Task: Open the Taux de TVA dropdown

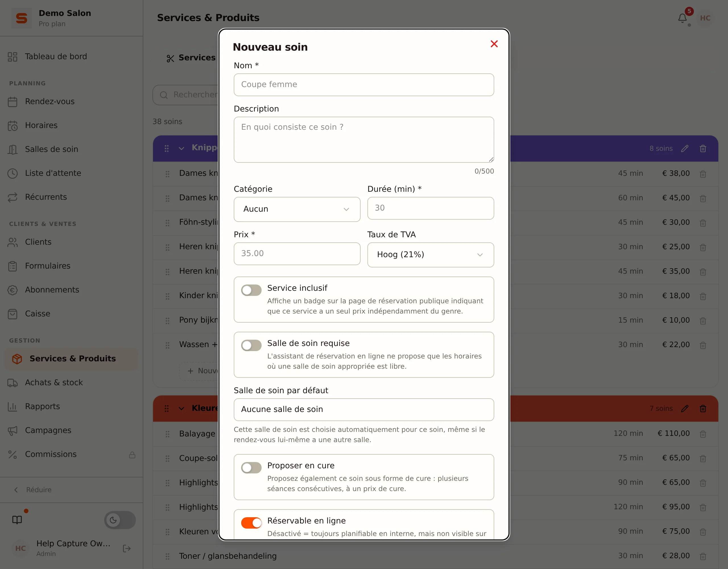Action: 430,254
